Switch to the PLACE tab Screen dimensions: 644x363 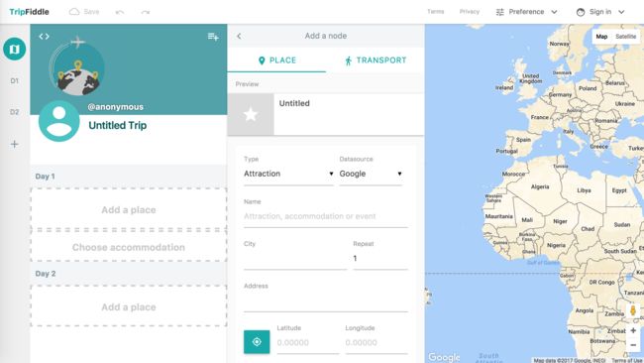(x=276, y=60)
